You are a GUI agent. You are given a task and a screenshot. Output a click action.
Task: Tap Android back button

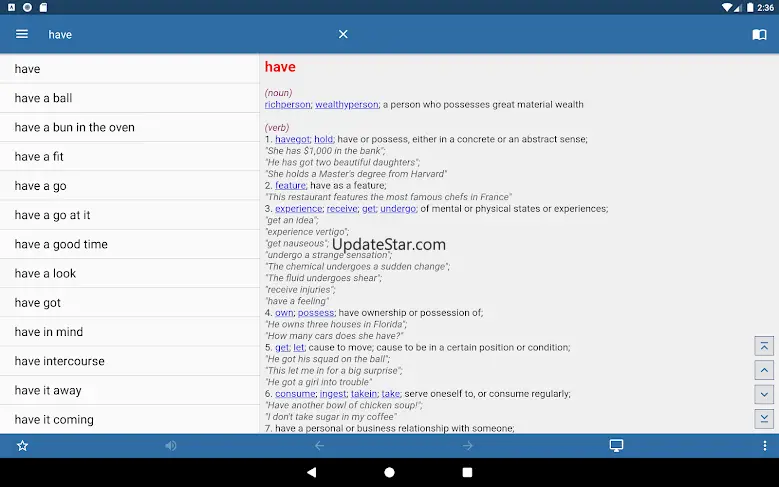[x=312, y=472]
